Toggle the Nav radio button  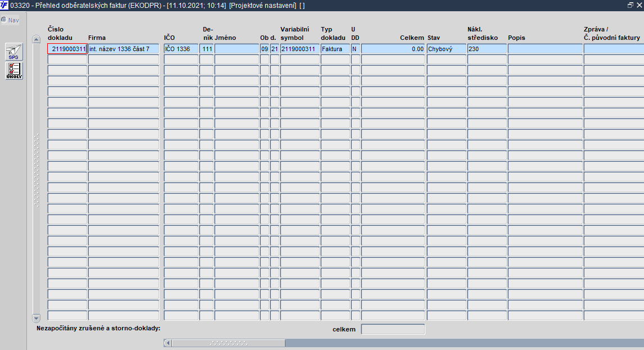point(4,20)
